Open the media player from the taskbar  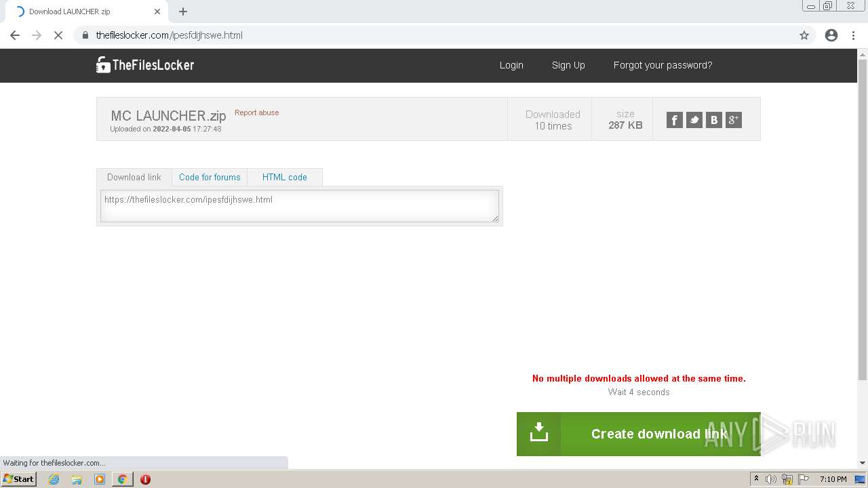tap(100, 479)
